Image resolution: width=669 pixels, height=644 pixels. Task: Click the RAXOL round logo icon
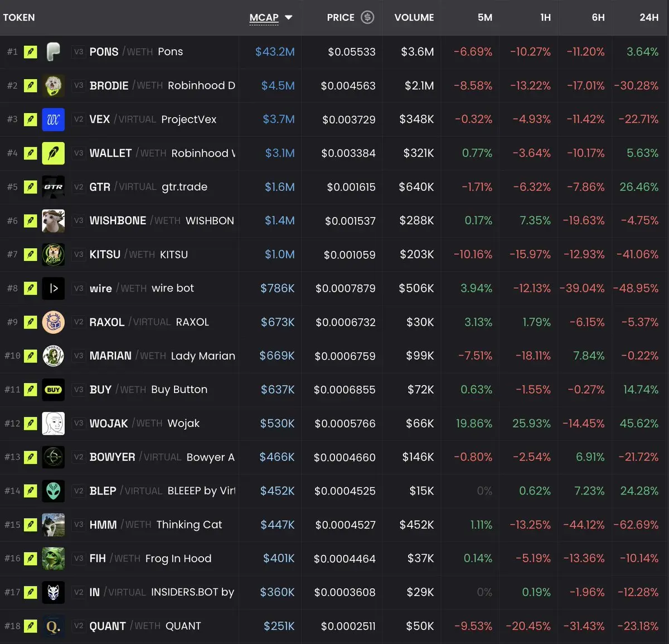click(x=54, y=322)
